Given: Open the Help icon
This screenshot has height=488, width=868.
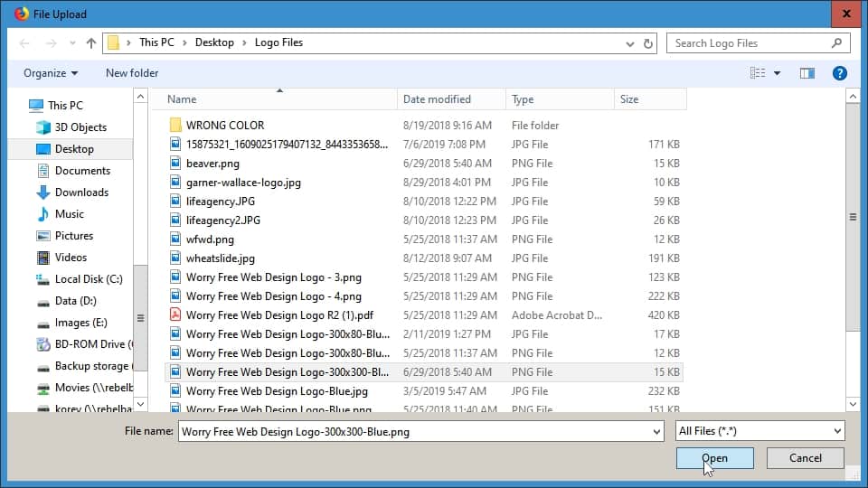Looking at the screenshot, I should pos(840,73).
